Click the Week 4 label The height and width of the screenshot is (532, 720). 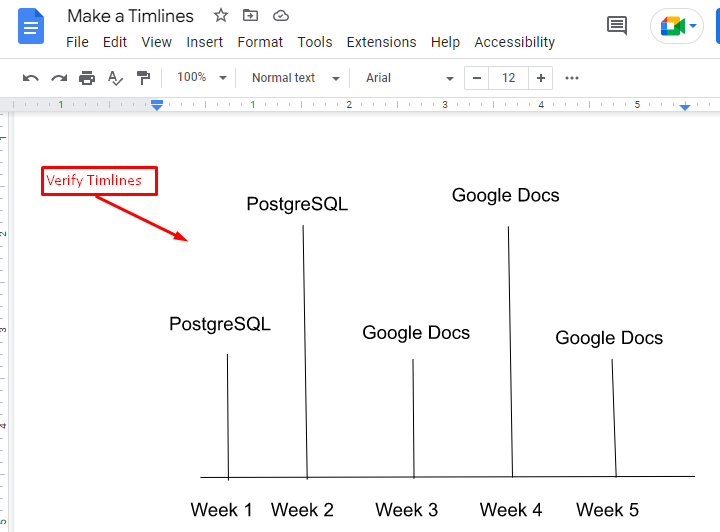click(x=511, y=510)
